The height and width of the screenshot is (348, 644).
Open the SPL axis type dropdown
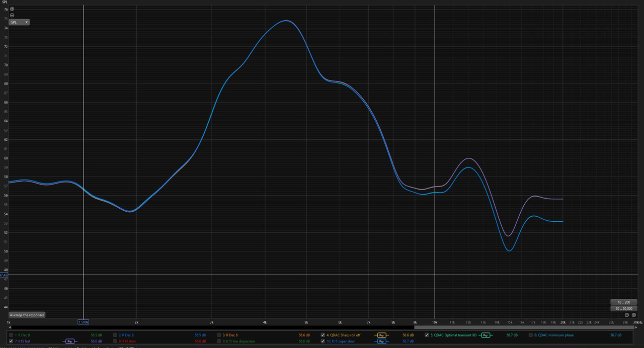tap(20, 22)
